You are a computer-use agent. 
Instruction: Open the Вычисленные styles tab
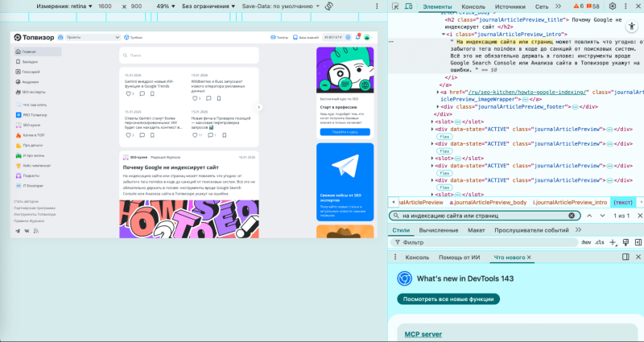click(438, 230)
